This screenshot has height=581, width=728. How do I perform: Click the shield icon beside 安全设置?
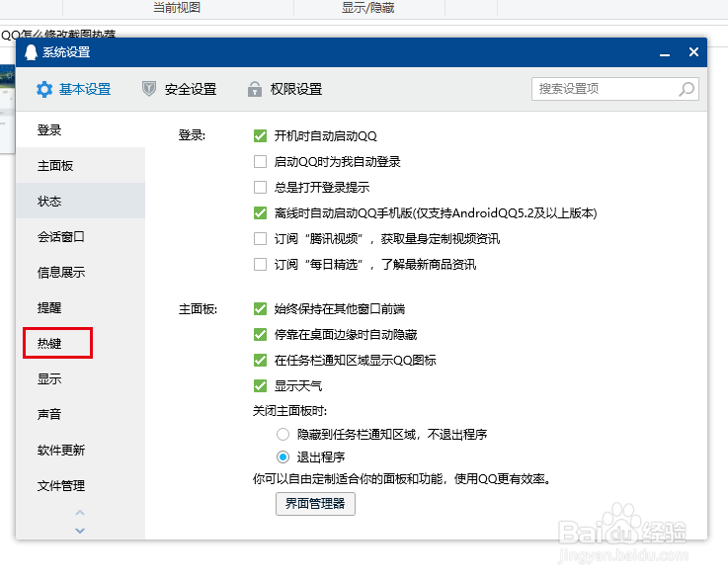(149, 89)
